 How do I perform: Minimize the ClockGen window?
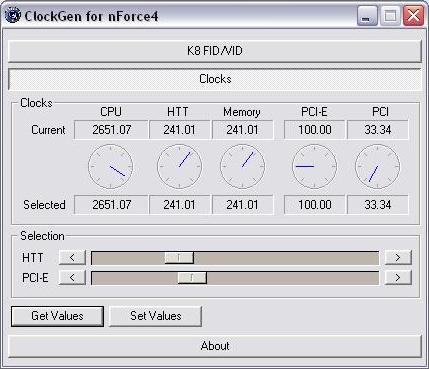point(367,16)
